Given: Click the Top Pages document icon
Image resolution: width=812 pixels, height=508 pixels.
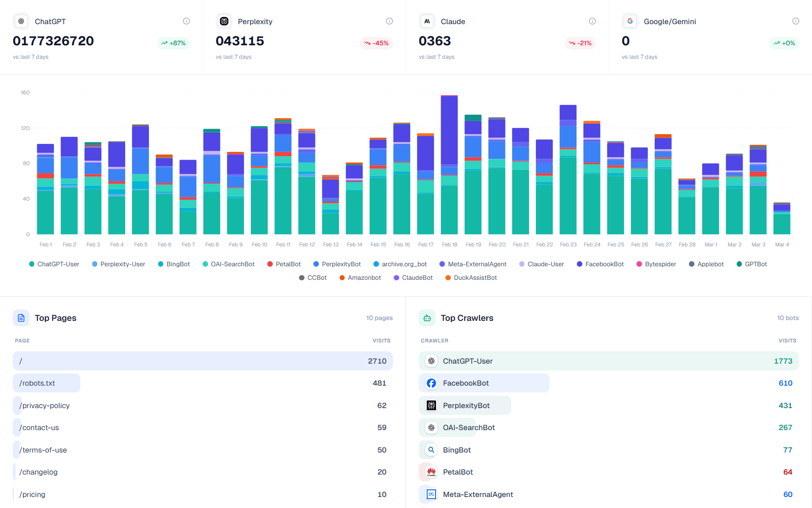Looking at the screenshot, I should [21, 318].
